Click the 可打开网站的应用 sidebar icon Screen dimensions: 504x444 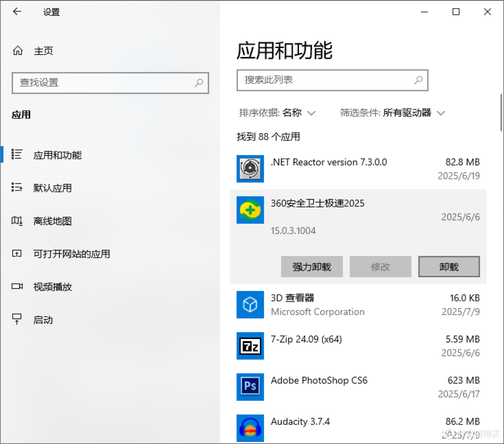click(17, 254)
